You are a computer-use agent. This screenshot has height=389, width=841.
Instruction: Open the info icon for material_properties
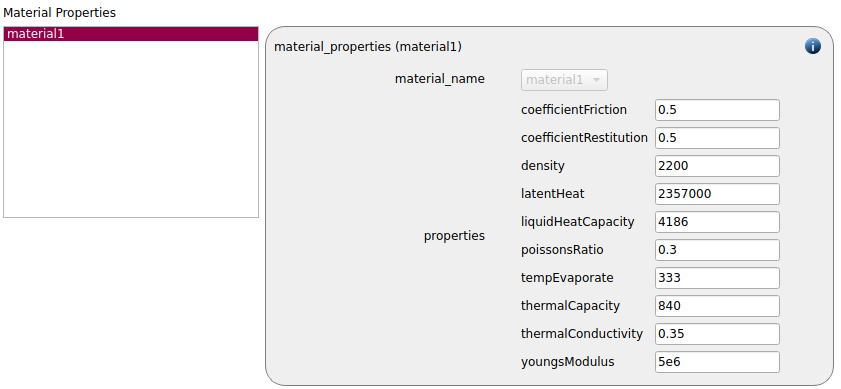(x=813, y=47)
